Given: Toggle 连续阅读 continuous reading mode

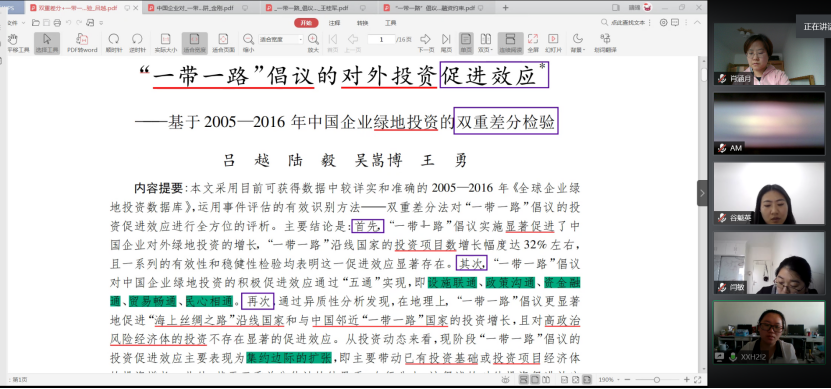Looking at the screenshot, I should point(510,42).
